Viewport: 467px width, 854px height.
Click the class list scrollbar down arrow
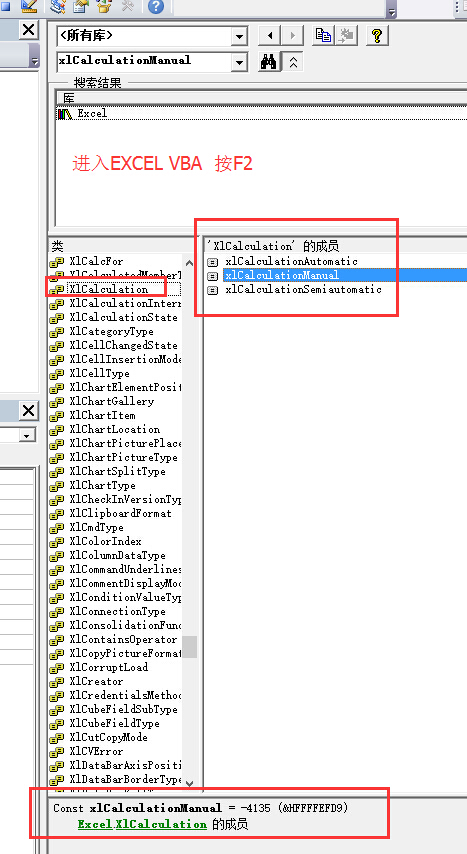coord(189,783)
